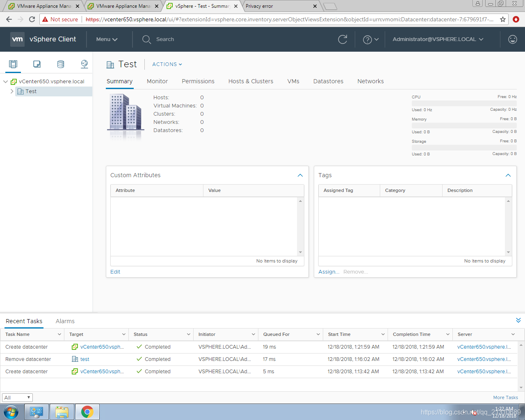Open File Explorer from taskbar

click(62, 412)
